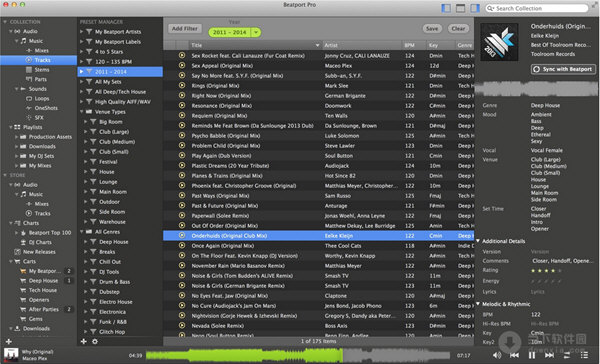Click the filter icon beside 4 to 5 Stars
Screen dimensions: 600x364
click(89, 52)
